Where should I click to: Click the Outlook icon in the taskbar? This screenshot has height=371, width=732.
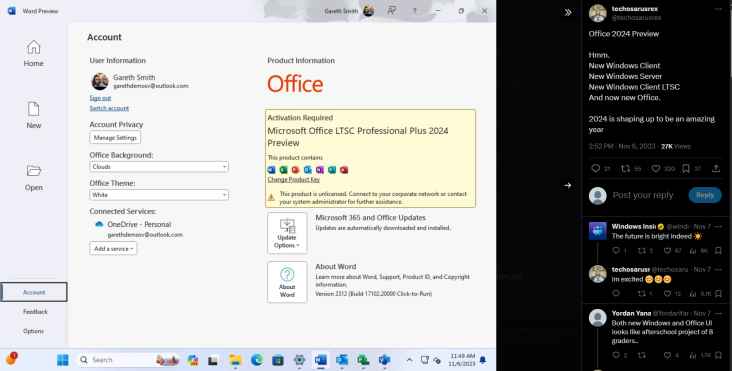click(x=342, y=360)
